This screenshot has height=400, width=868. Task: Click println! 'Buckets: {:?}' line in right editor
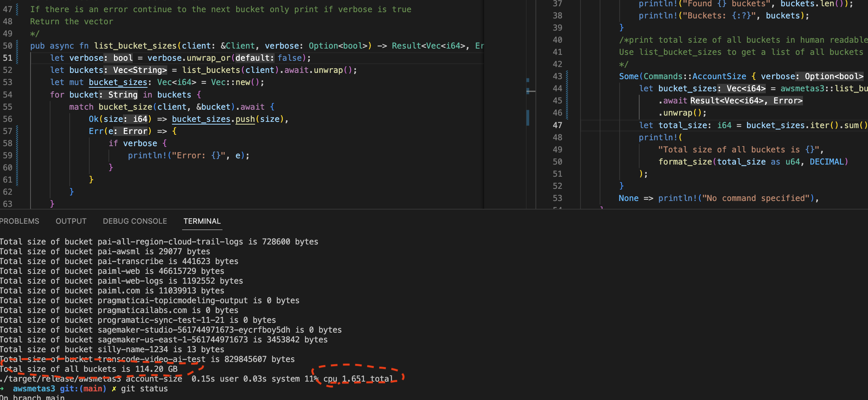724,15
